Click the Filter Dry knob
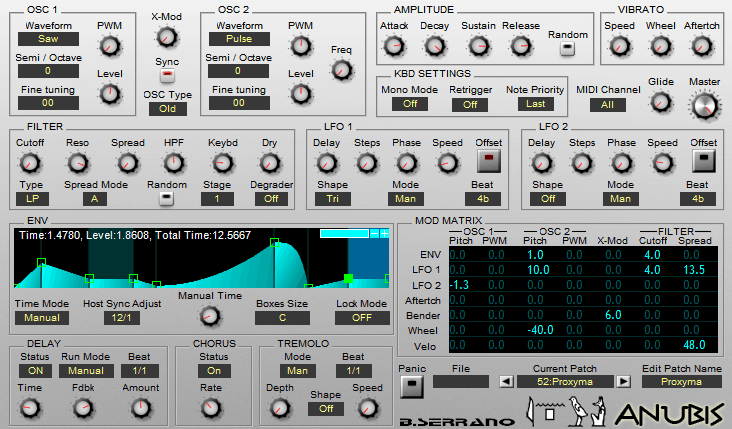Screen dimensions: 732x429 (269, 163)
